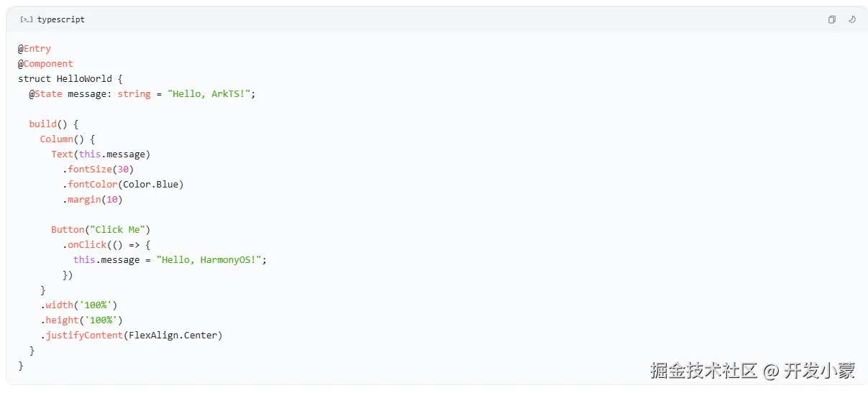Click the .onClick arrow function line

(106, 244)
